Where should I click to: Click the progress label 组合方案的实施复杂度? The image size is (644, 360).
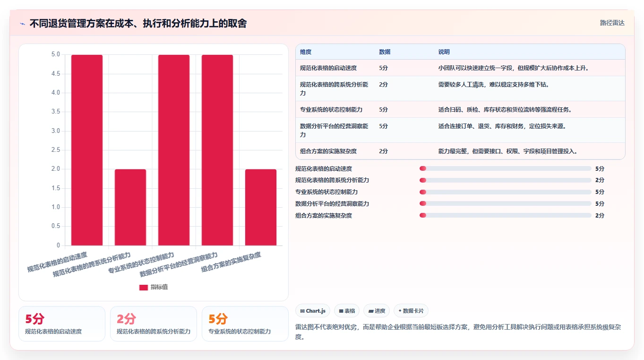click(324, 215)
